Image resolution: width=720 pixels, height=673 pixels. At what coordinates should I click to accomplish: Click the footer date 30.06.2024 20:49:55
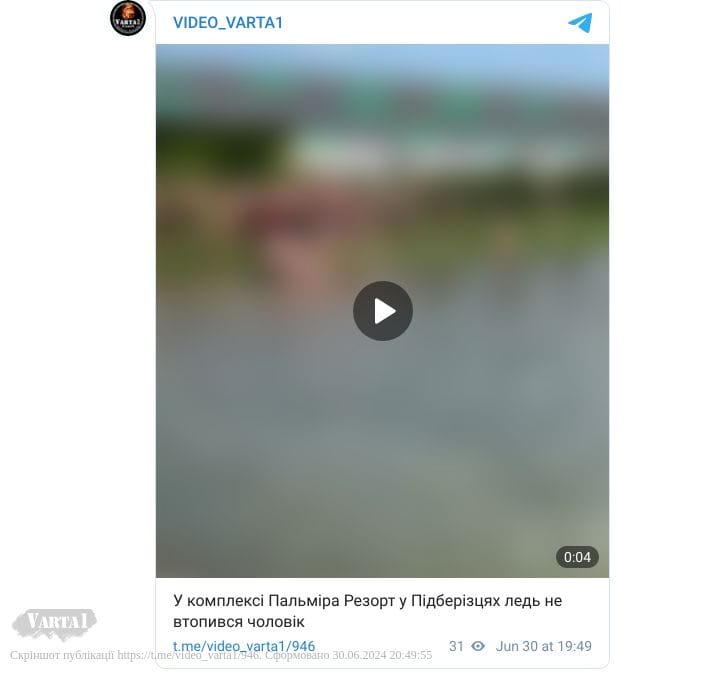tap(382, 655)
